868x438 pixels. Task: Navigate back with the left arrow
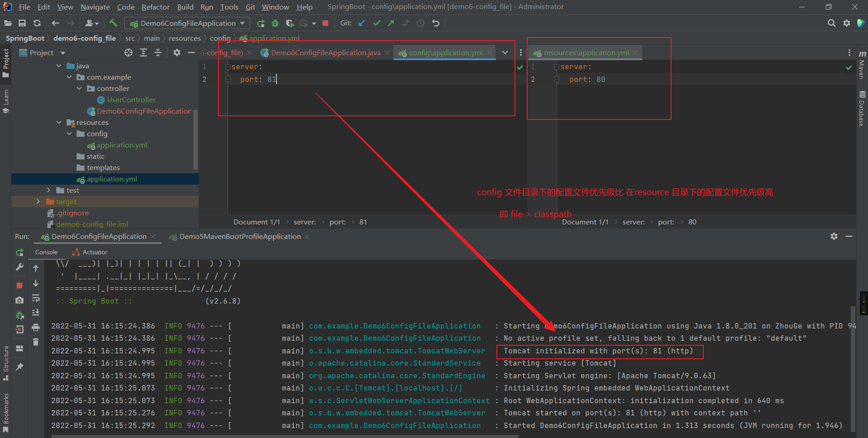(56, 23)
